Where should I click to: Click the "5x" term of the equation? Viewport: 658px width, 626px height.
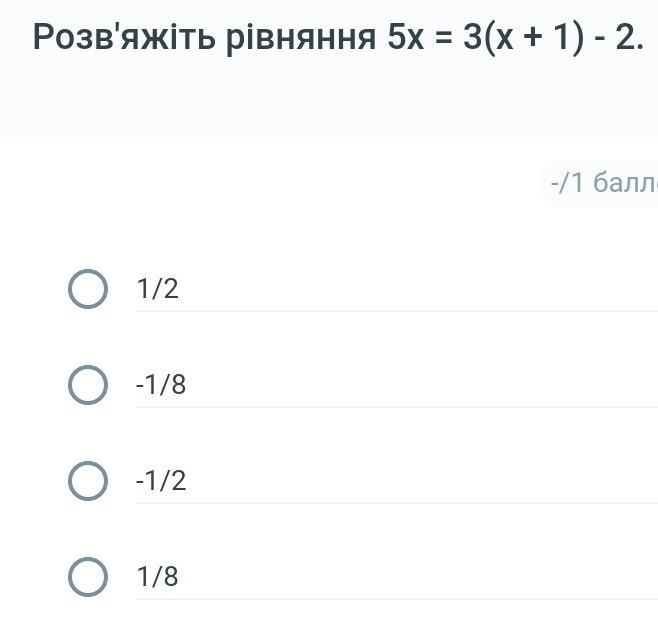pyautogui.click(x=405, y=38)
